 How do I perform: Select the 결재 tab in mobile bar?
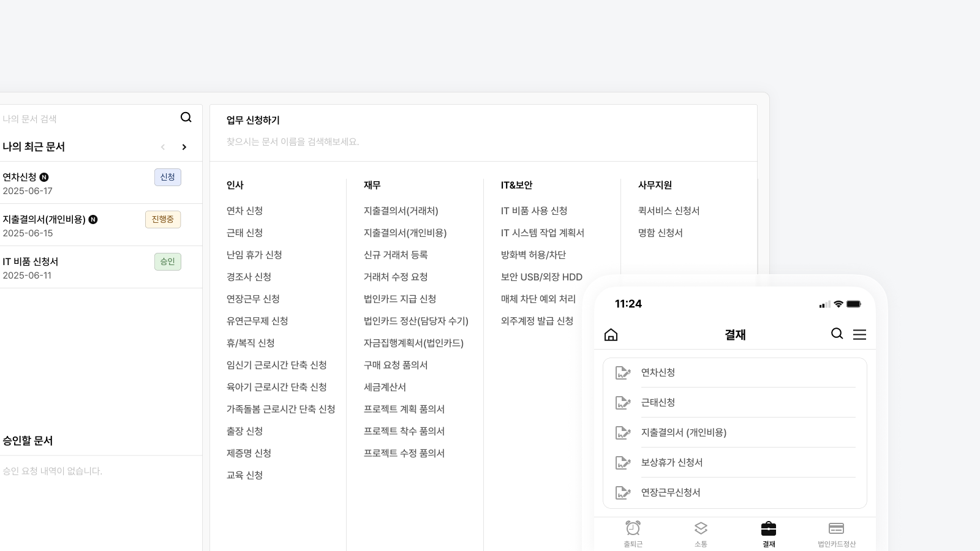point(769,534)
